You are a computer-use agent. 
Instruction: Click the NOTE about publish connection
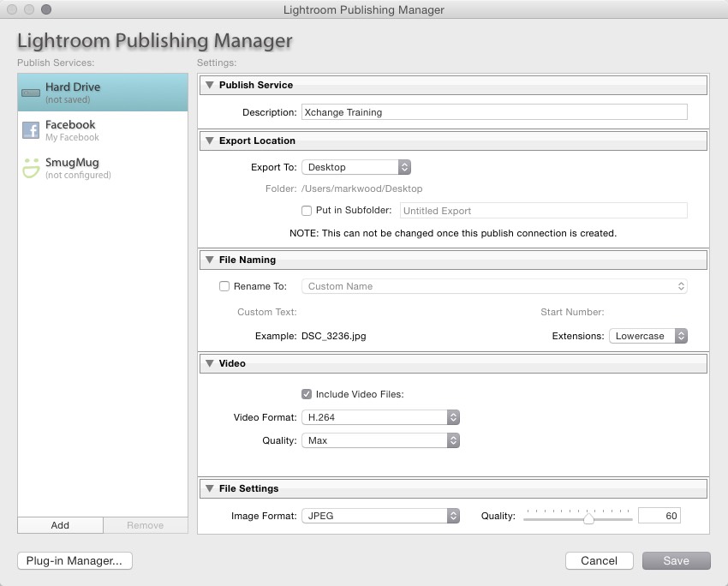(x=453, y=233)
